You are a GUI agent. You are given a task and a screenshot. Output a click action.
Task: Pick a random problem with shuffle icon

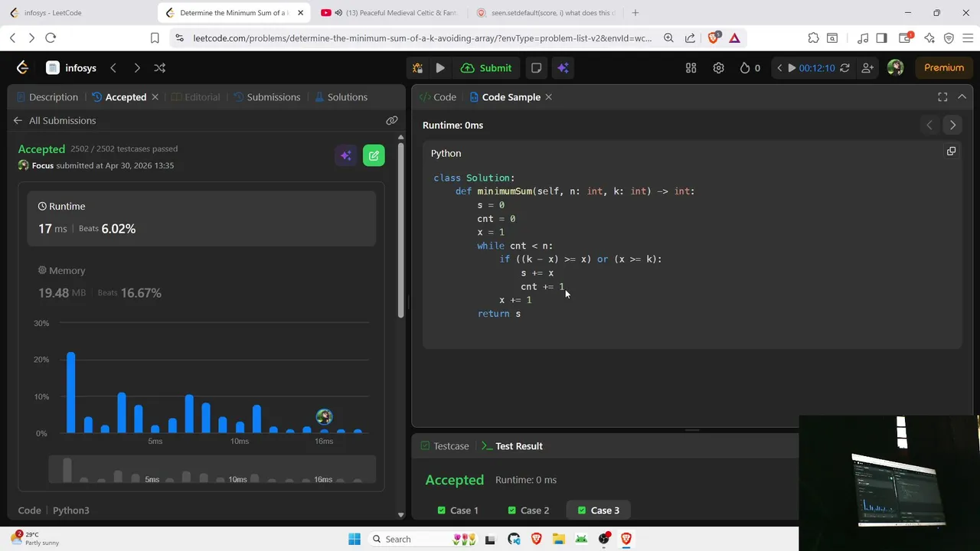[x=159, y=67]
